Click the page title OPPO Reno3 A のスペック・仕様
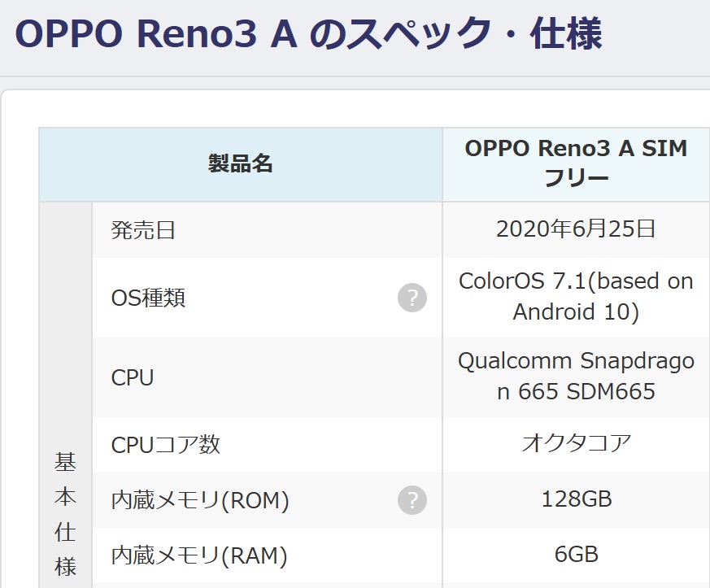 309,33
